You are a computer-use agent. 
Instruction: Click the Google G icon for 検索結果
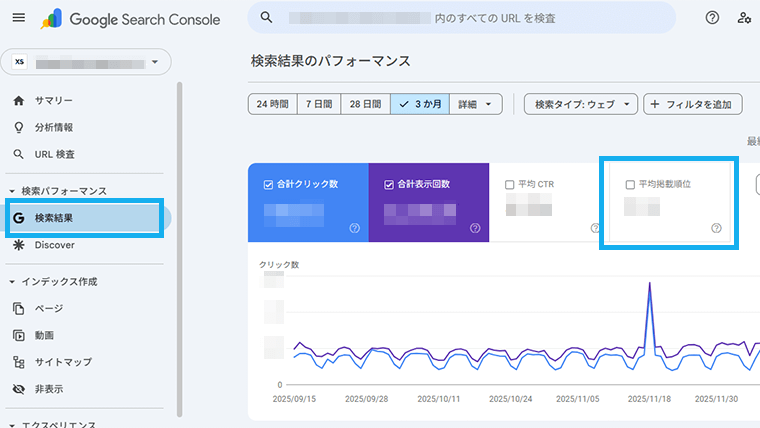(18, 218)
